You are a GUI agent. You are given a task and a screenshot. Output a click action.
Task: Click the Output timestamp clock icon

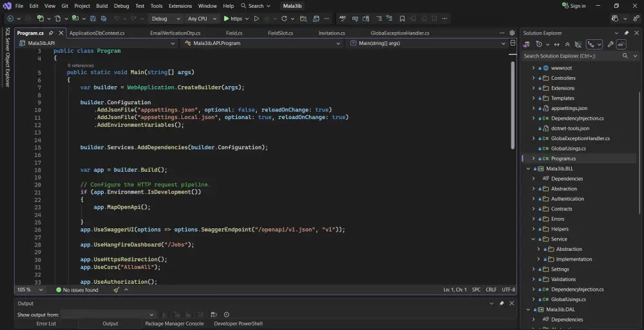pyautogui.click(x=226, y=315)
